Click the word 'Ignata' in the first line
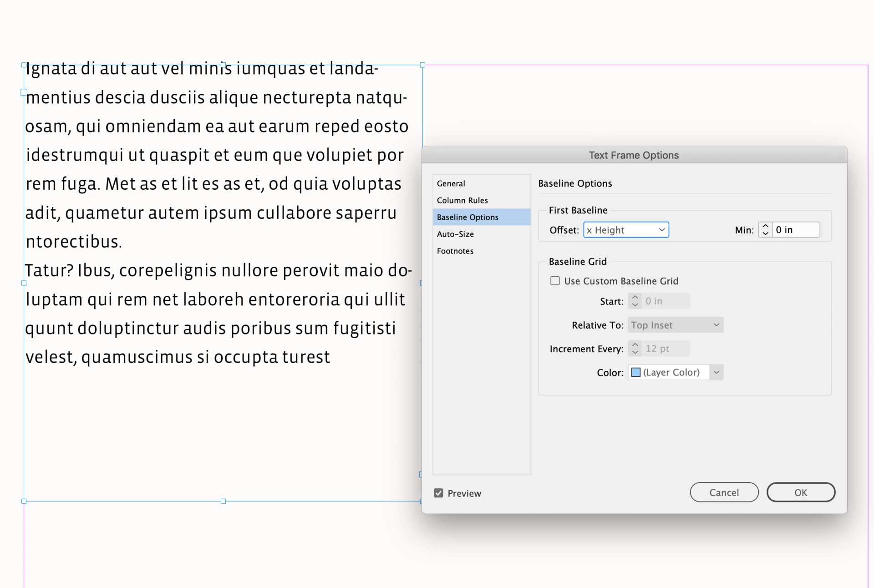 (51, 69)
